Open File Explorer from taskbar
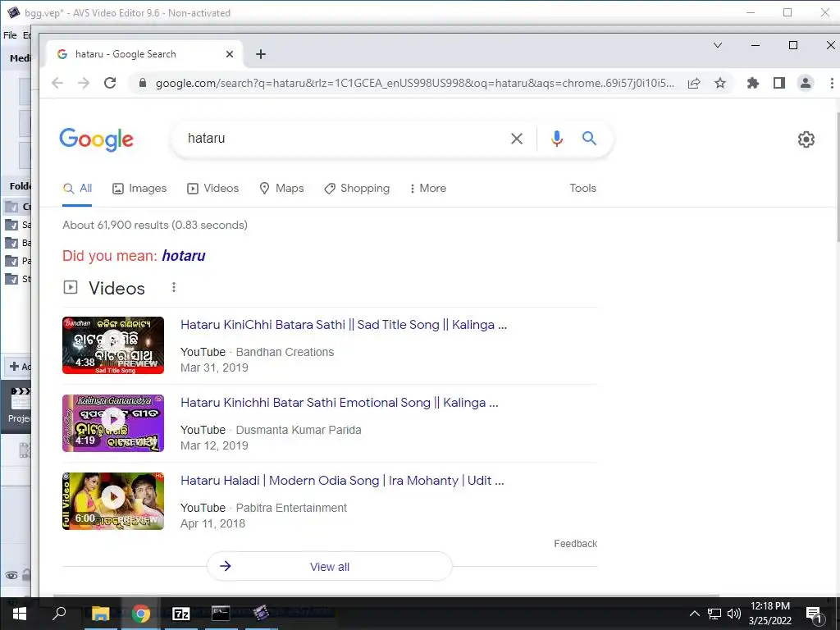Viewport: 840px width, 630px height. pos(100,614)
